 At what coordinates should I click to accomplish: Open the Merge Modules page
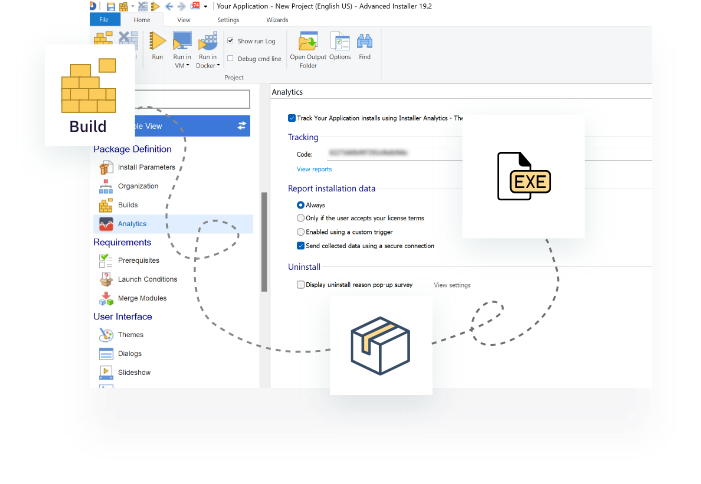(142, 298)
